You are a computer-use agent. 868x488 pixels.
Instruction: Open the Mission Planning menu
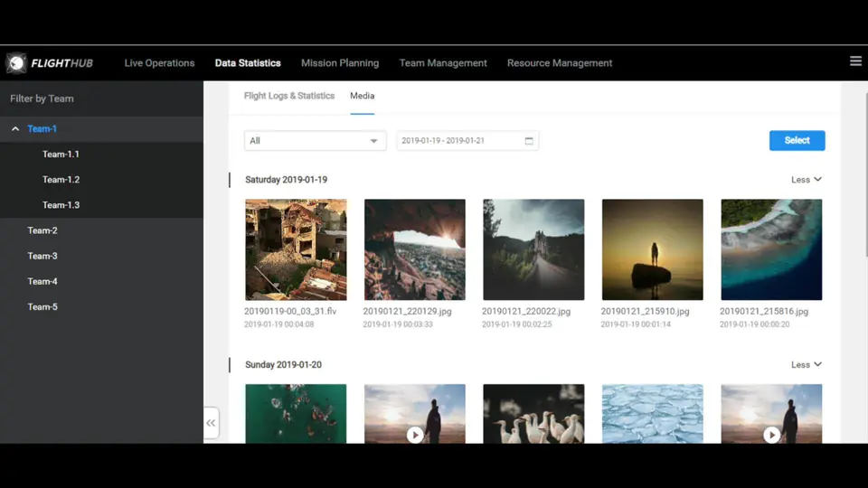(340, 63)
